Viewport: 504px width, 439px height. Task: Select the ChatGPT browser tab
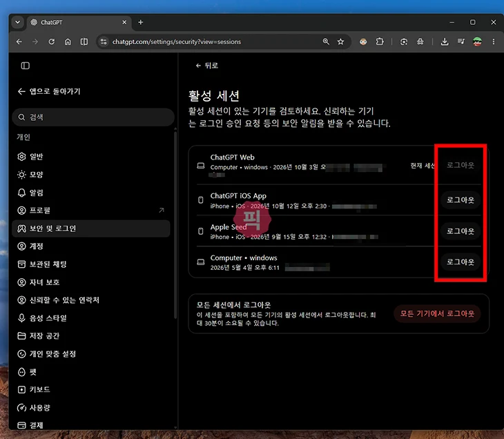(79, 23)
